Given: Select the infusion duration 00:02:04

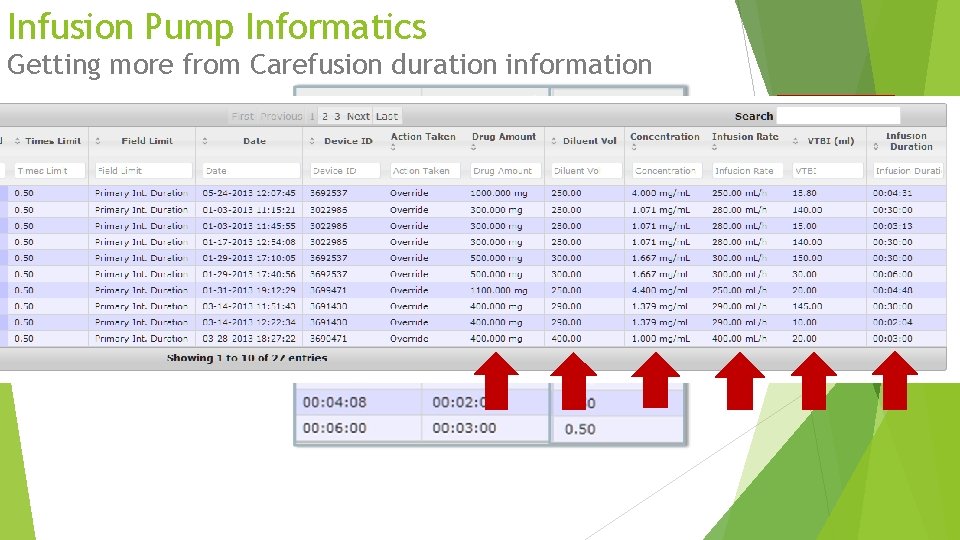Looking at the screenshot, I should tap(892, 322).
